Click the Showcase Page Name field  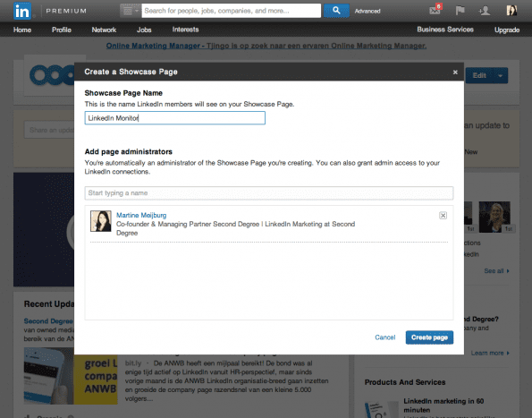174,118
